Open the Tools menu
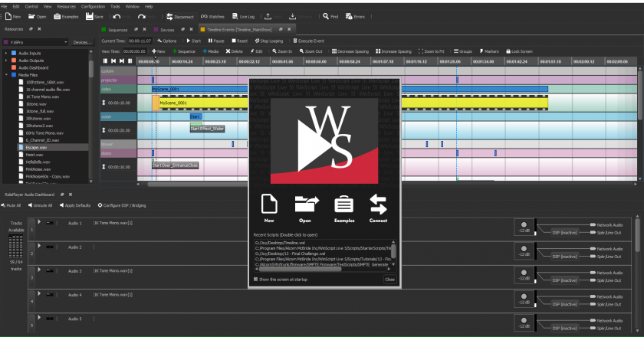 tap(115, 7)
